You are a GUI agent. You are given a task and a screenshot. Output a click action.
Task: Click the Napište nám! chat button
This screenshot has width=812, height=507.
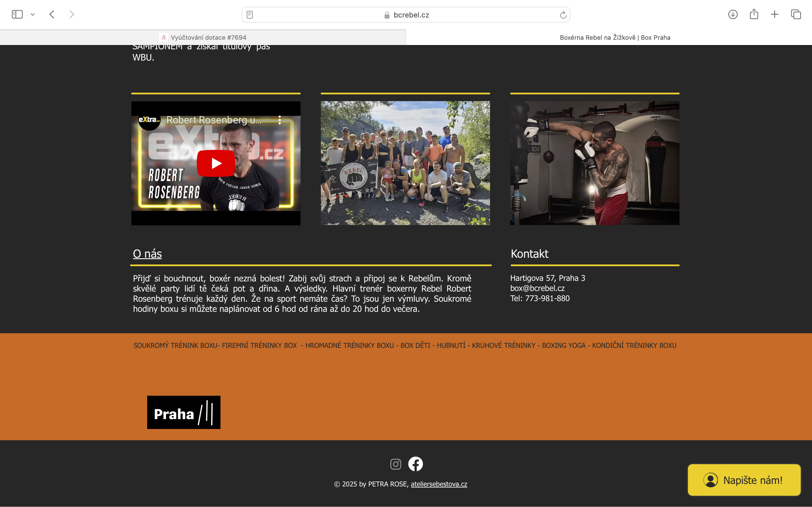pos(744,480)
